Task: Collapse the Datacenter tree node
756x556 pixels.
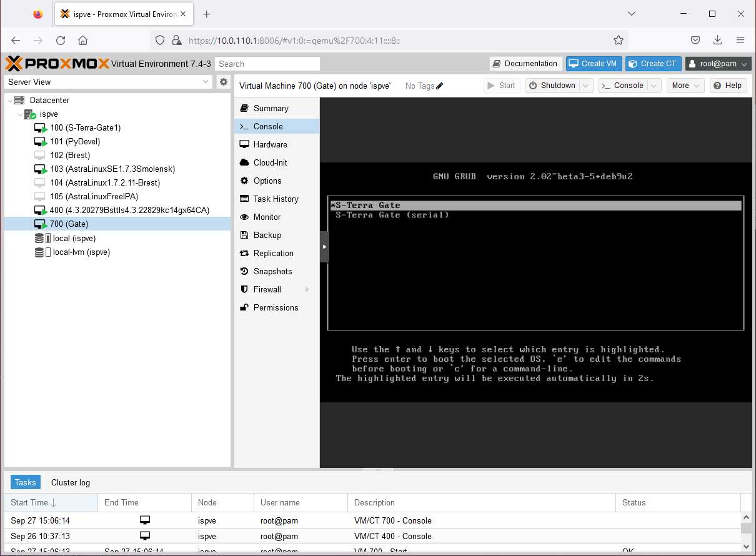Action: [x=9, y=100]
